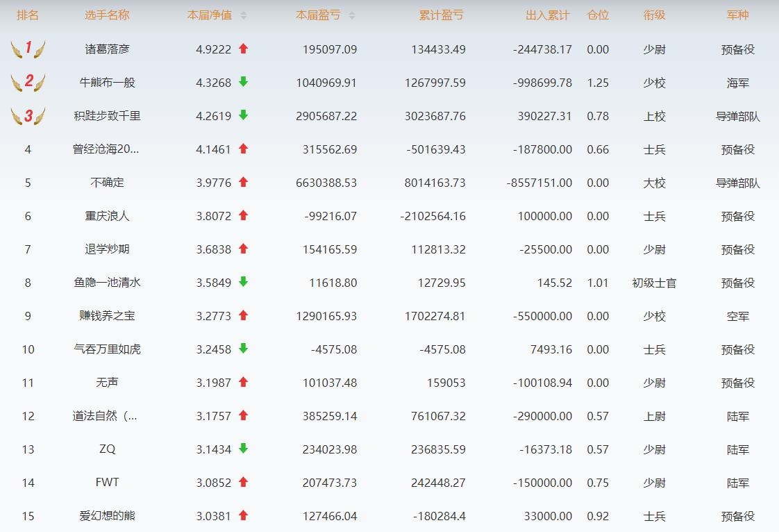Open player 诸葛落彦 profile
Viewport: 779px width, 532px height.
107,49
